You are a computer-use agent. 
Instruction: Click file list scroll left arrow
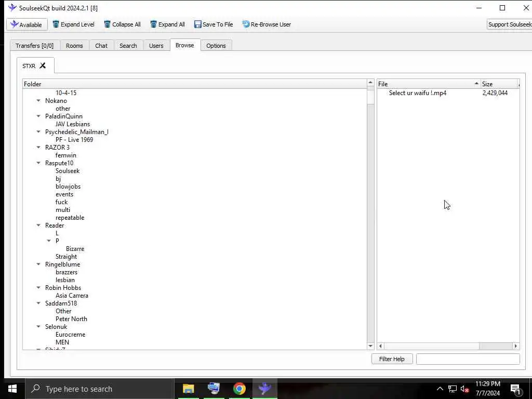tap(380, 346)
